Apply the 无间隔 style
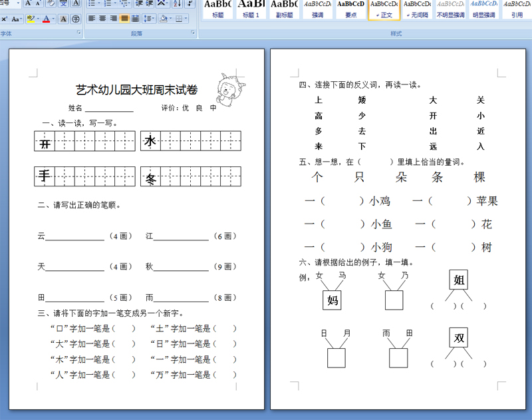Screen dimensions: 532x420 pos(418,9)
